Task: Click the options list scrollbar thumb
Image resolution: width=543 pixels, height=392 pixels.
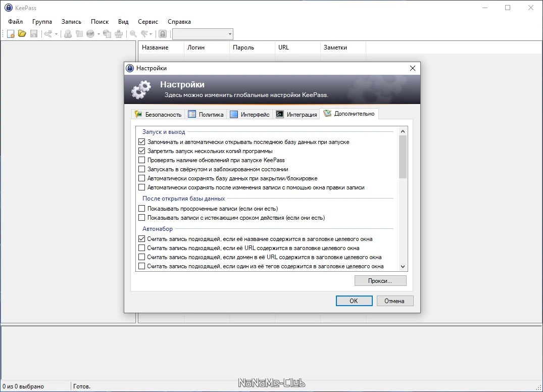Action: click(x=403, y=157)
